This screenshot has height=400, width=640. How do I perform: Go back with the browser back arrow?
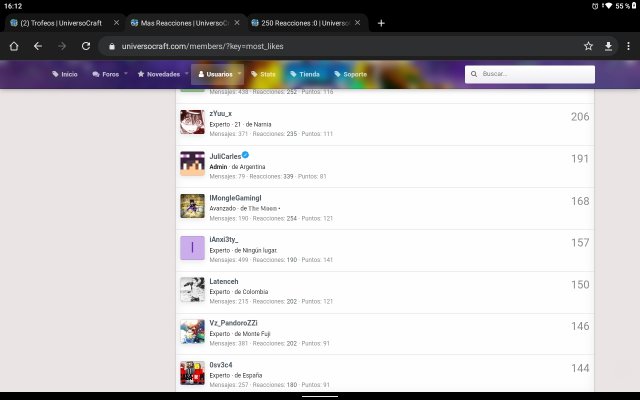coord(38,46)
